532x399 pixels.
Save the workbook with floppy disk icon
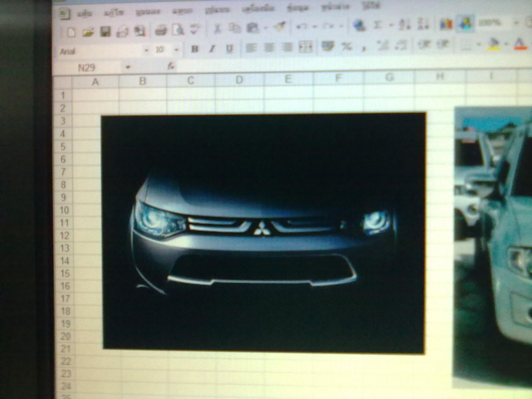(105, 32)
